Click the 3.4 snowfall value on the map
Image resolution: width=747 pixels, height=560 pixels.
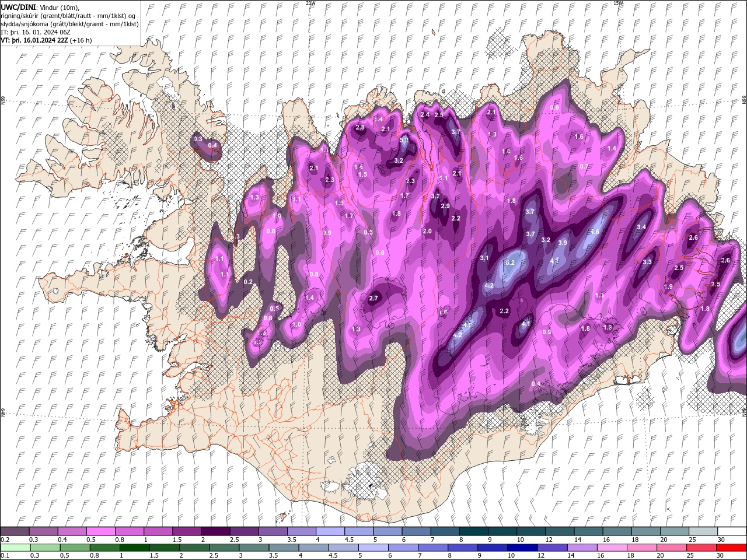point(641,227)
